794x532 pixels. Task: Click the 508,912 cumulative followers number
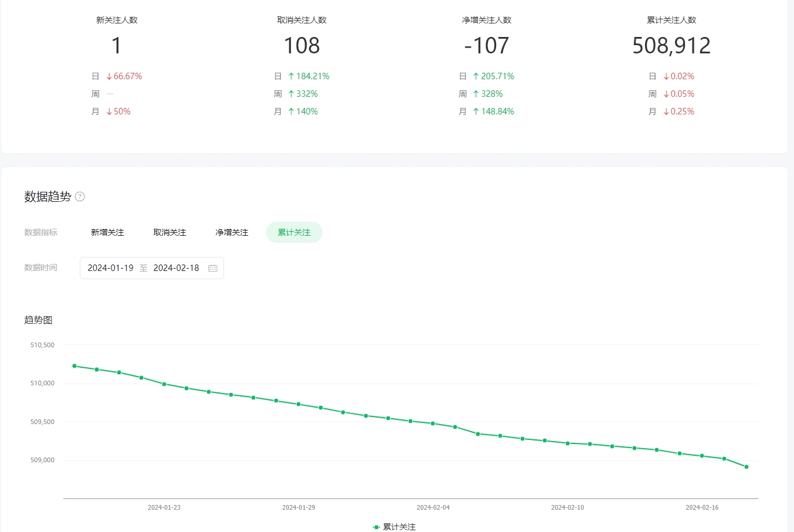[671, 46]
